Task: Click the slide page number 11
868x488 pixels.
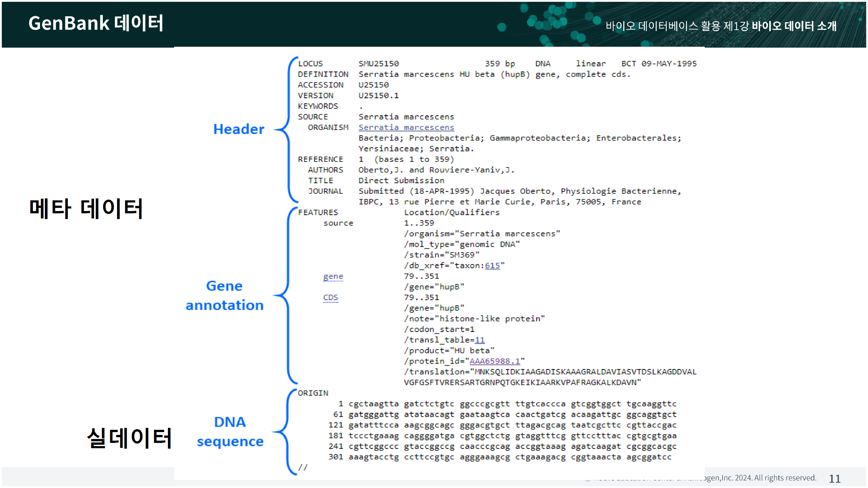Action: pos(835,479)
